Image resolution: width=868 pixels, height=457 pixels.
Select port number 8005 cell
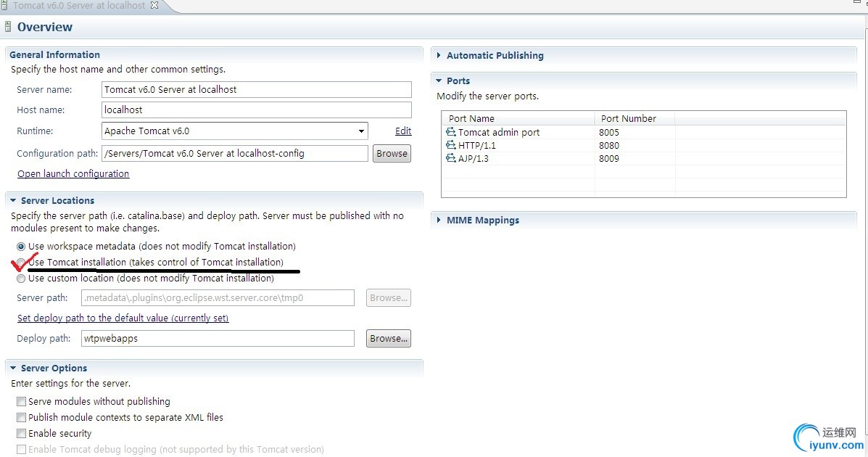[609, 133]
